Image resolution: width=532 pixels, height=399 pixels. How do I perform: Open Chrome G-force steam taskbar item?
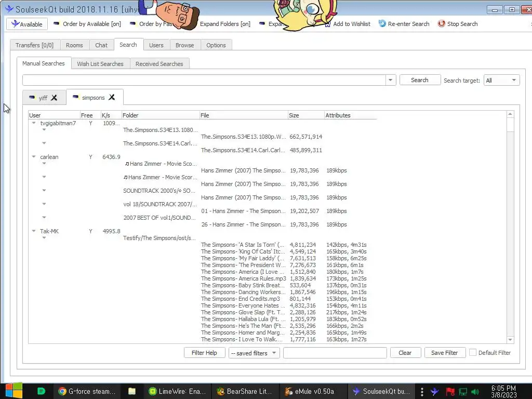pos(87,392)
